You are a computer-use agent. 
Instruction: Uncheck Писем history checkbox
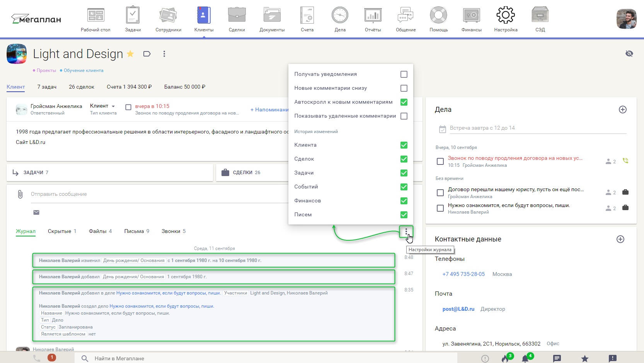(x=404, y=215)
